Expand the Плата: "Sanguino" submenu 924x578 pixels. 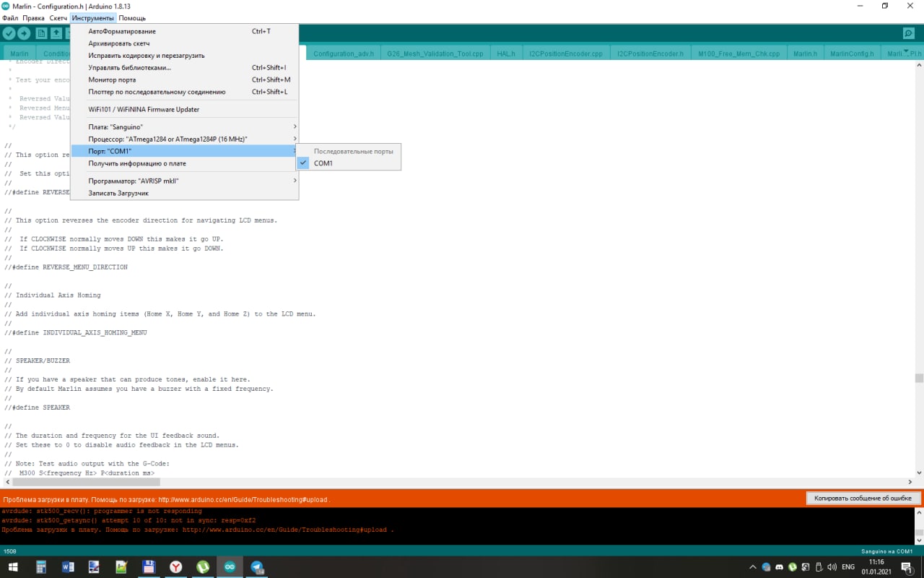(x=184, y=126)
